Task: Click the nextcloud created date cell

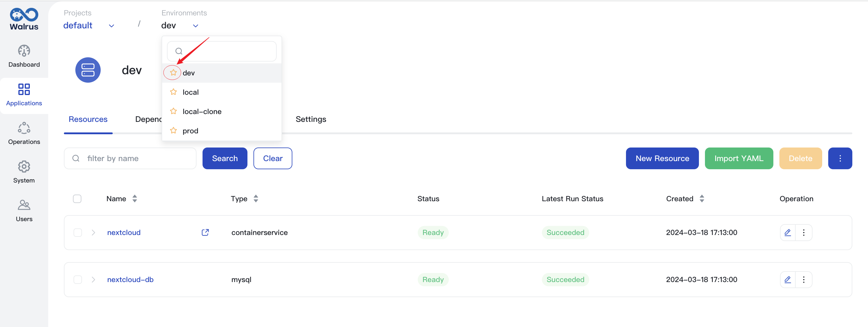Action: tap(701, 233)
